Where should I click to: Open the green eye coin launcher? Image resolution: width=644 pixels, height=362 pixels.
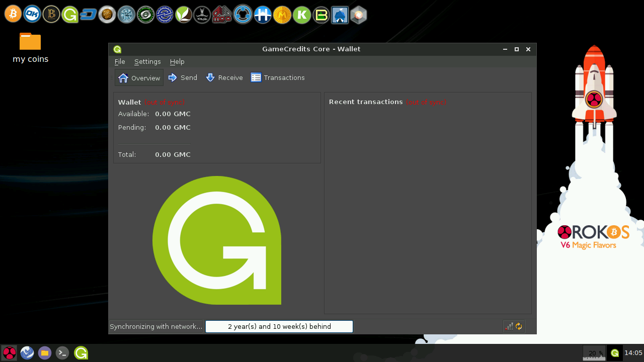[145, 15]
